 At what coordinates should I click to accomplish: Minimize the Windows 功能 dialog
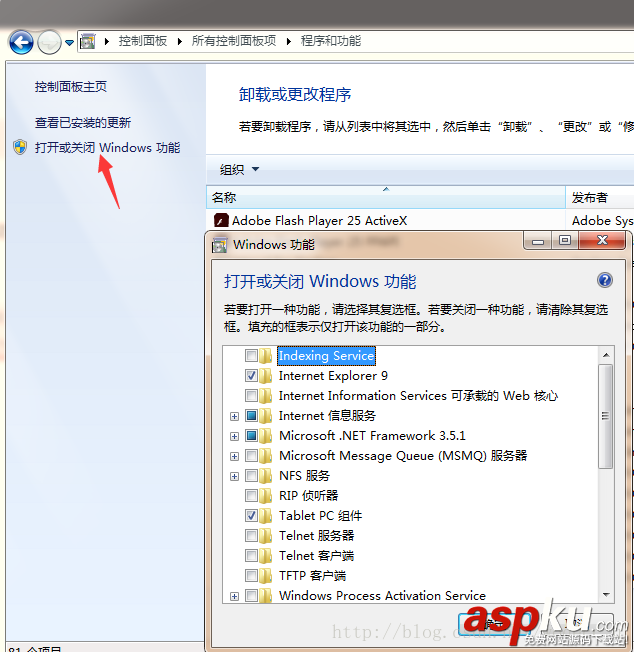(538, 241)
